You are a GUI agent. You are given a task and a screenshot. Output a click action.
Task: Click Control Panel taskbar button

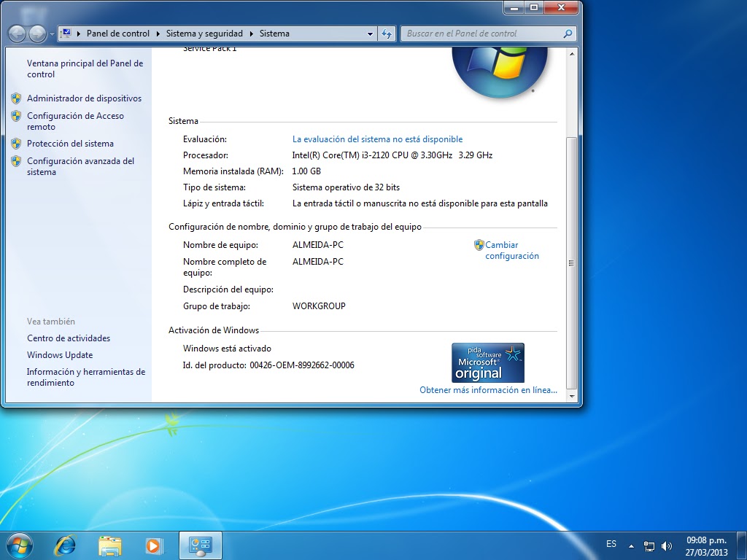point(200,545)
